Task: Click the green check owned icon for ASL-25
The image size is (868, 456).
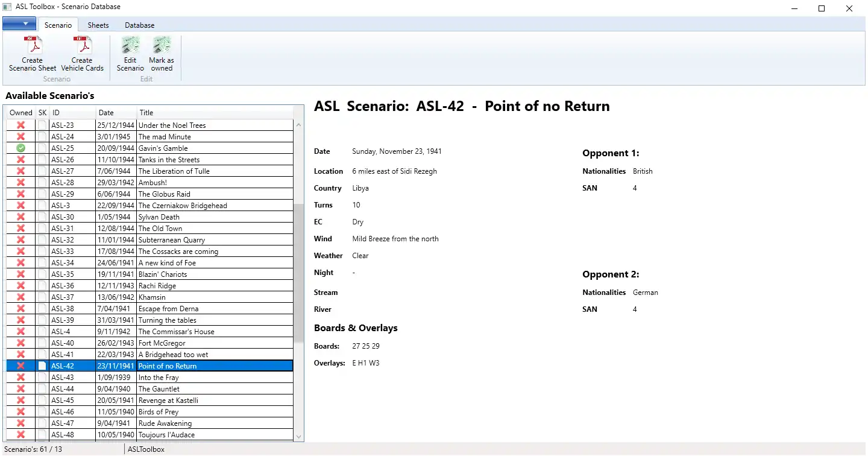Action: coord(20,148)
